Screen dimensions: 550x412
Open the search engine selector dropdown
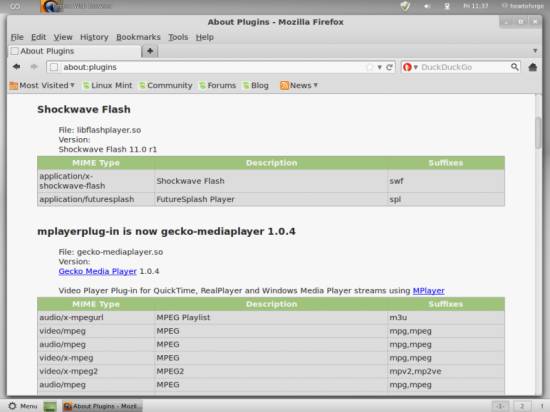click(410, 67)
